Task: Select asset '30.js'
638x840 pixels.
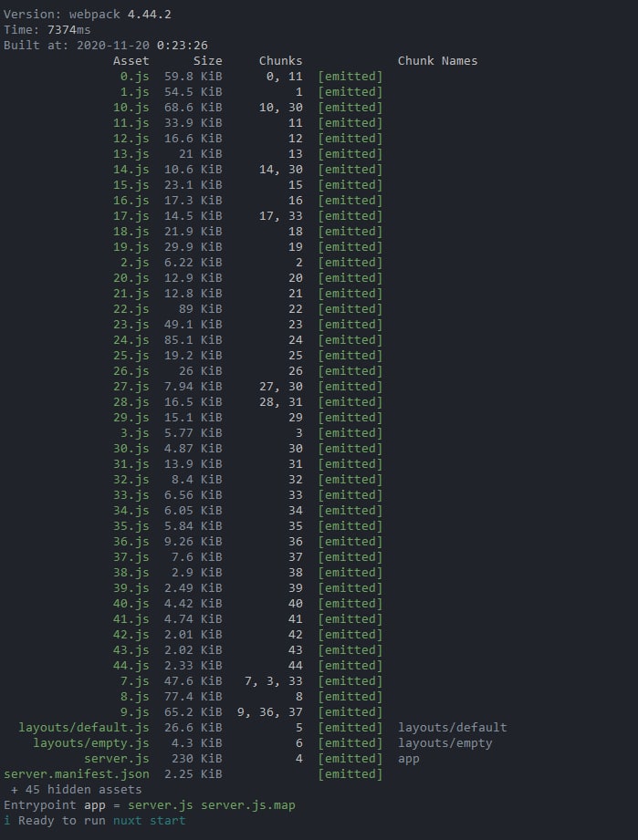Action: 131,449
